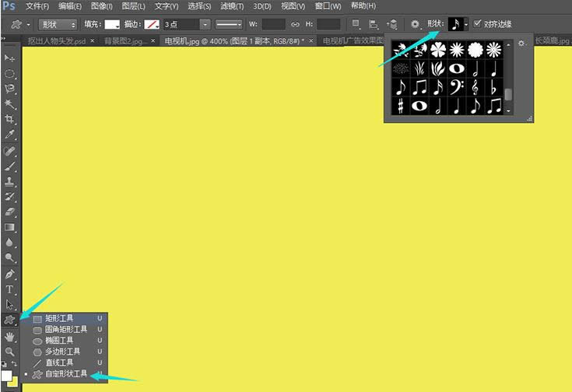Open shape picker panel gear menu
572x392 pixels.
521,44
